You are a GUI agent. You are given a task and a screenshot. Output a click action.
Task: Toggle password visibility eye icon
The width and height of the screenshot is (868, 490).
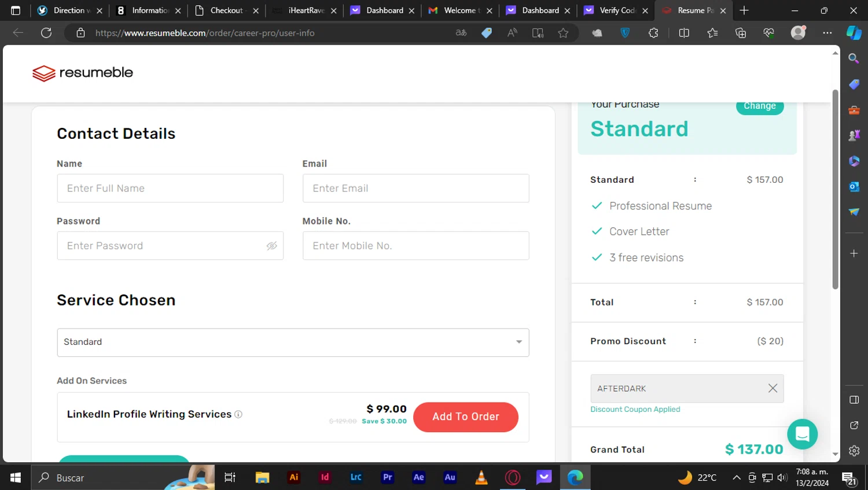[271, 246]
